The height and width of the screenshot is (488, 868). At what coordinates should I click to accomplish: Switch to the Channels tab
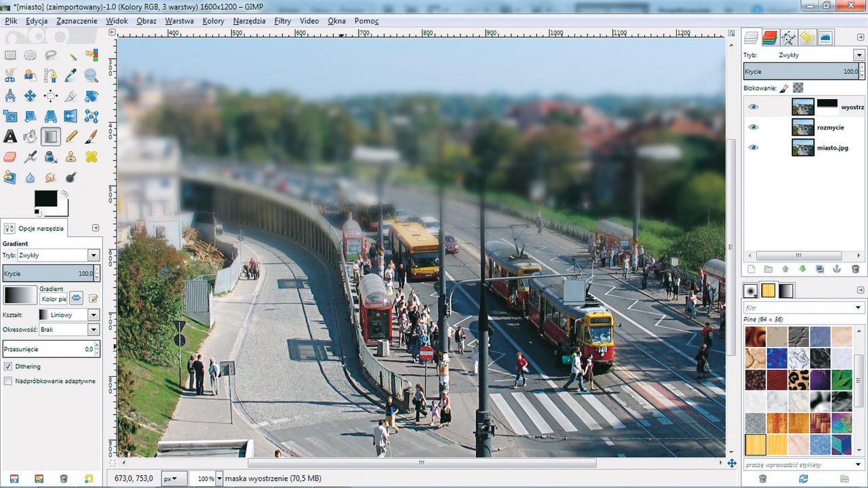[x=770, y=38]
